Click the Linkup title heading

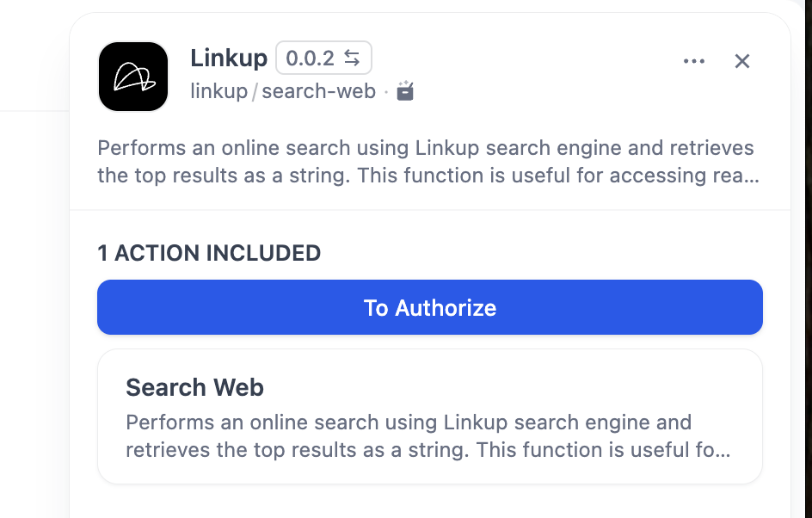tap(229, 58)
